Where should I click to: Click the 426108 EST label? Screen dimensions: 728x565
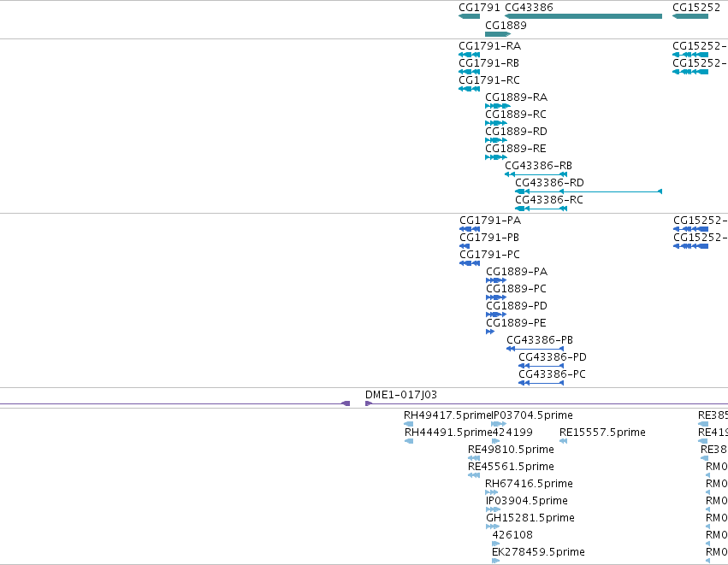[512, 535]
